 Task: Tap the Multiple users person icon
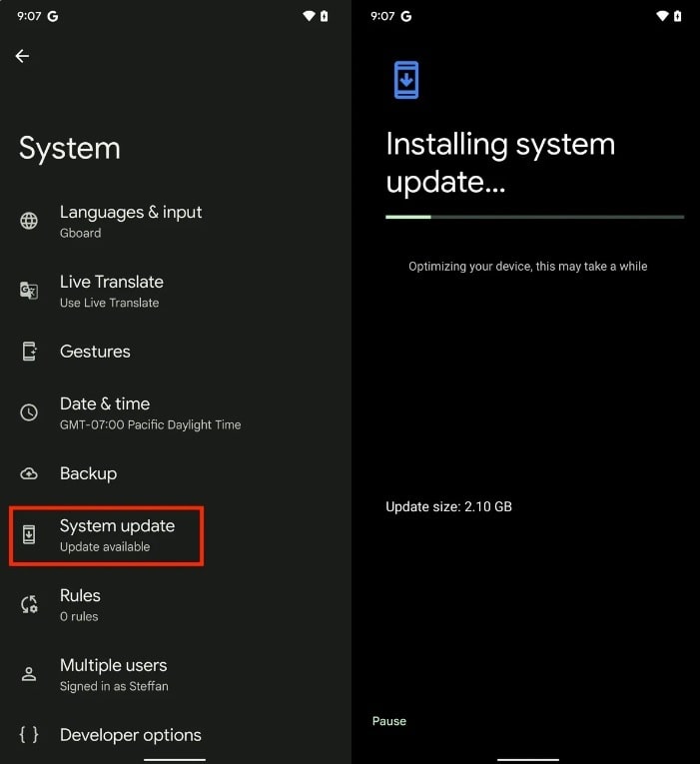(29, 674)
